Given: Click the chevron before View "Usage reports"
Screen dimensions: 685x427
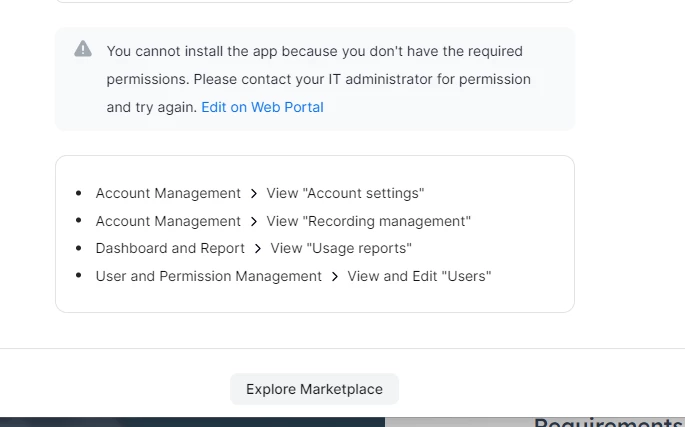Looking at the screenshot, I should tap(258, 248).
